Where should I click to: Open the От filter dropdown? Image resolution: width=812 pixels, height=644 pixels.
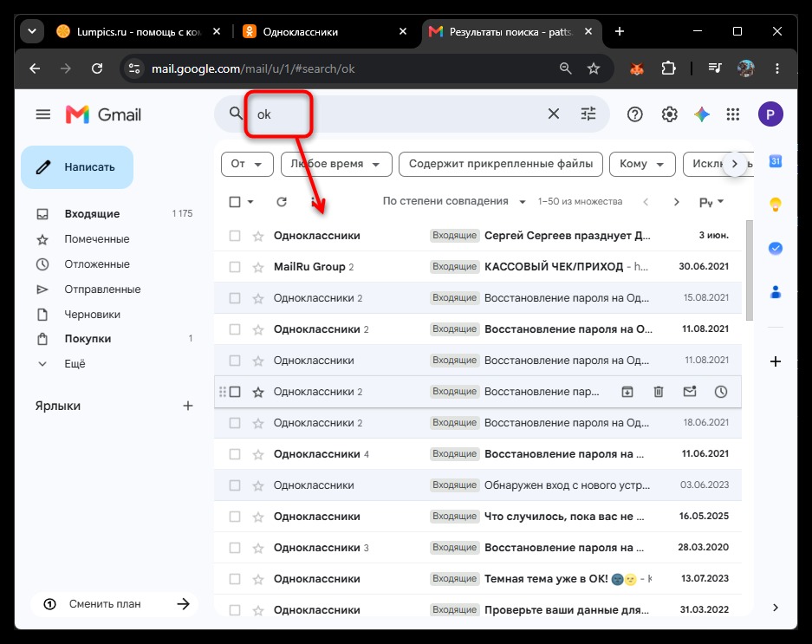point(247,164)
